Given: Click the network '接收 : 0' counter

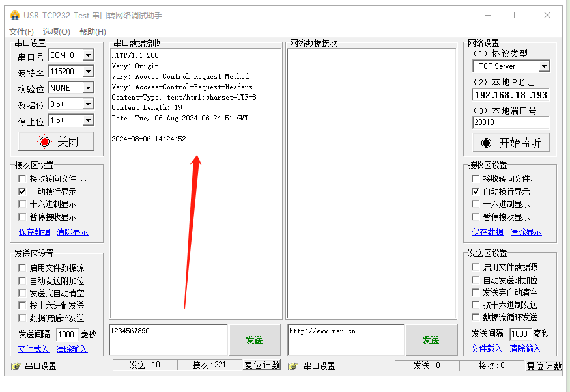Looking at the screenshot, I should [491, 365].
